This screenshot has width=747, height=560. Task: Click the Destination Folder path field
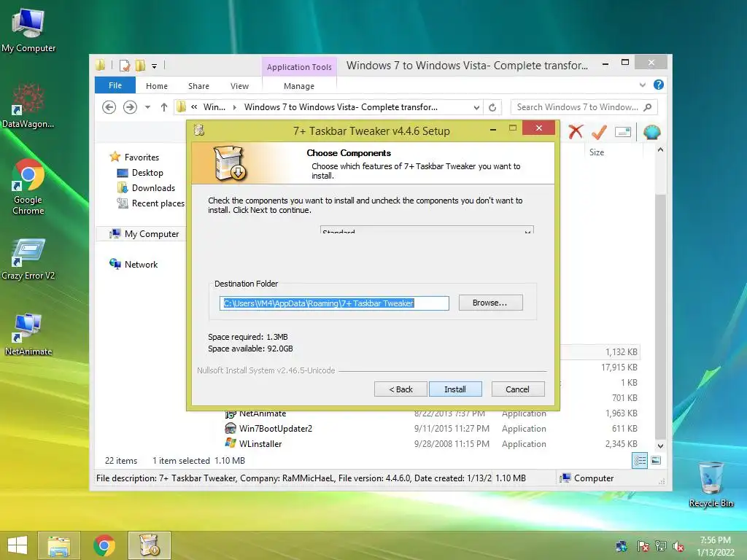click(334, 303)
